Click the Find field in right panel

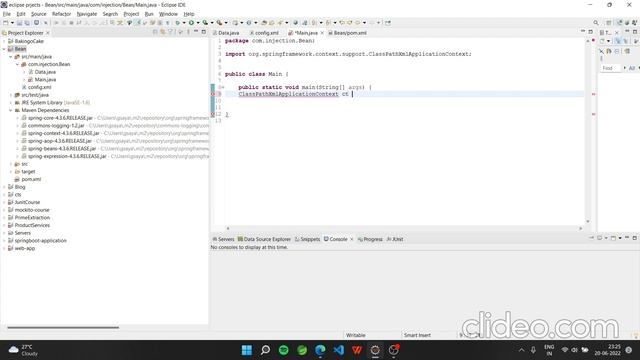point(611,68)
